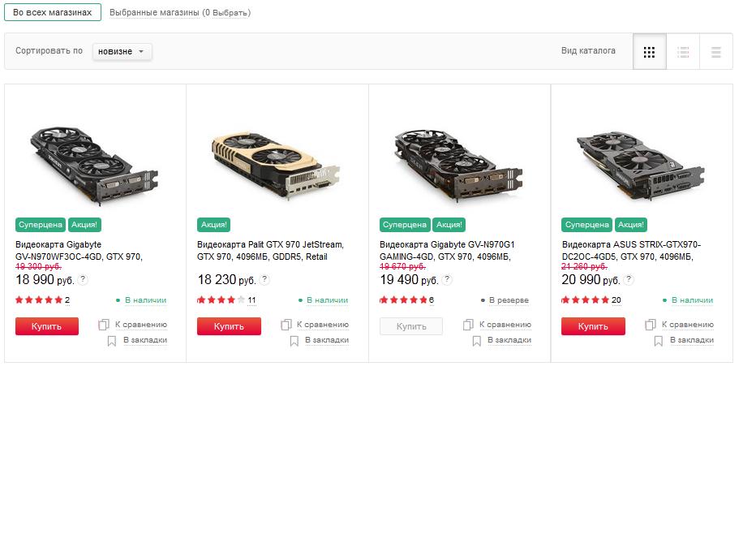The height and width of the screenshot is (556, 756).
Task: Click price help icon next to 18 990 руб.
Action: point(83,279)
